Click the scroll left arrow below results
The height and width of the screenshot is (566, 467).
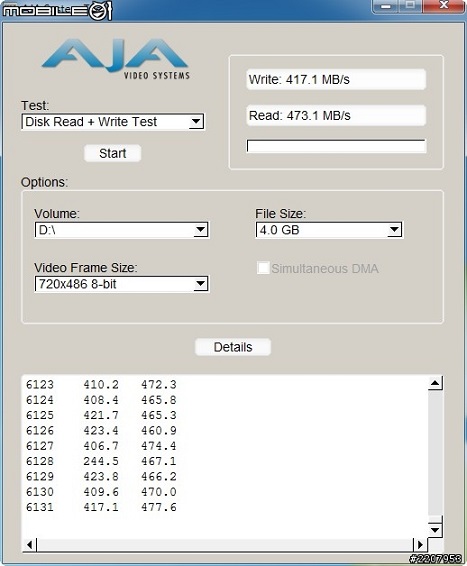click(x=30, y=544)
